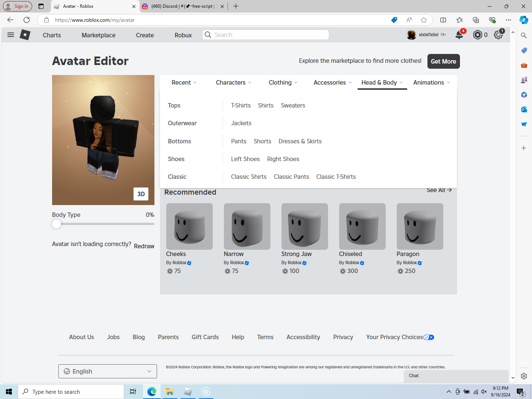
Task: Expand the Characters category dropdown
Action: [x=234, y=82]
